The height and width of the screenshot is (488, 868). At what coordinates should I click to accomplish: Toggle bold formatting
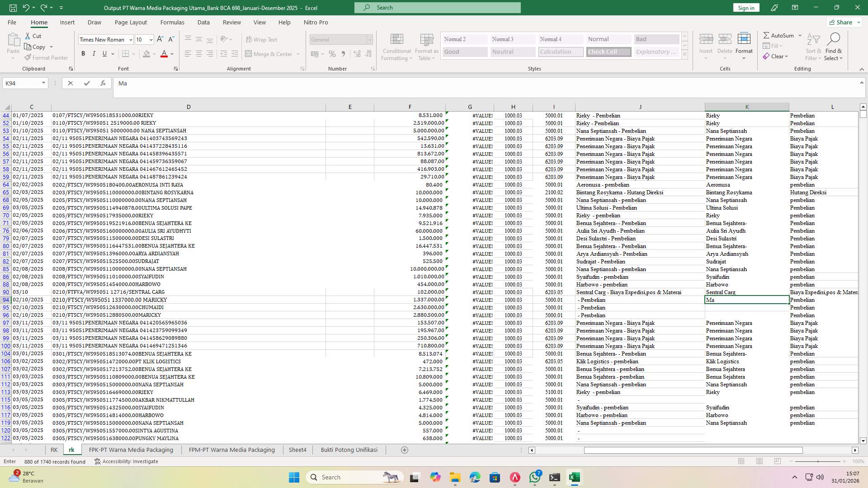pyautogui.click(x=83, y=53)
